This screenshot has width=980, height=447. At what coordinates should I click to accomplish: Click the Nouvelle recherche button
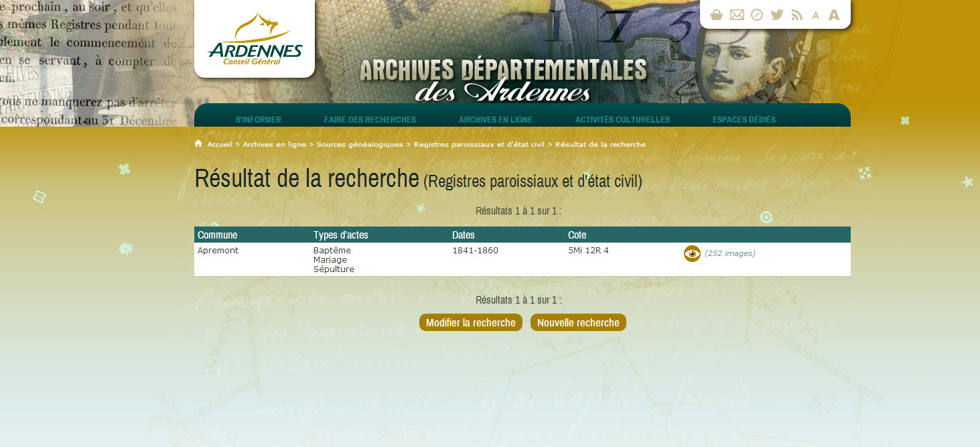click(x=578, y=322)
